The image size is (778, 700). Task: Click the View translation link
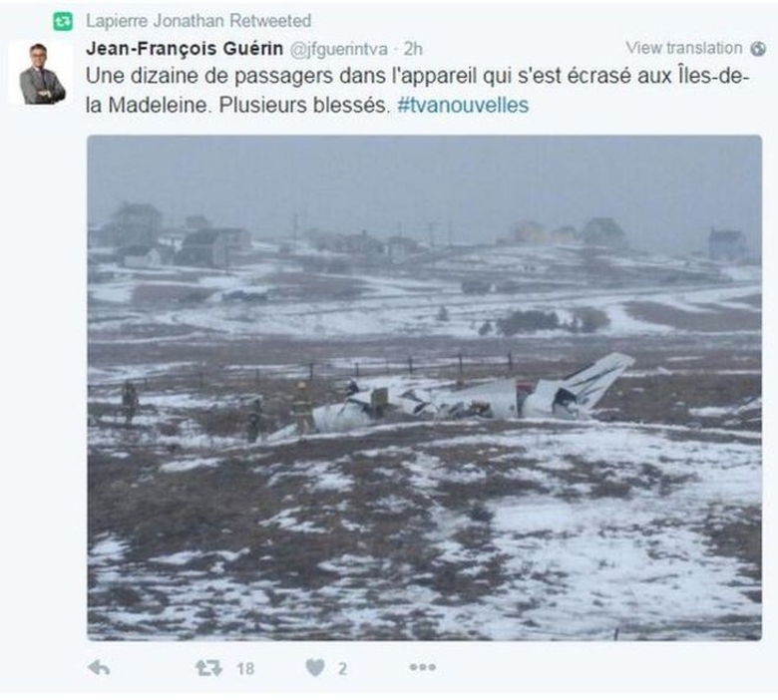(x=683, y=48)
